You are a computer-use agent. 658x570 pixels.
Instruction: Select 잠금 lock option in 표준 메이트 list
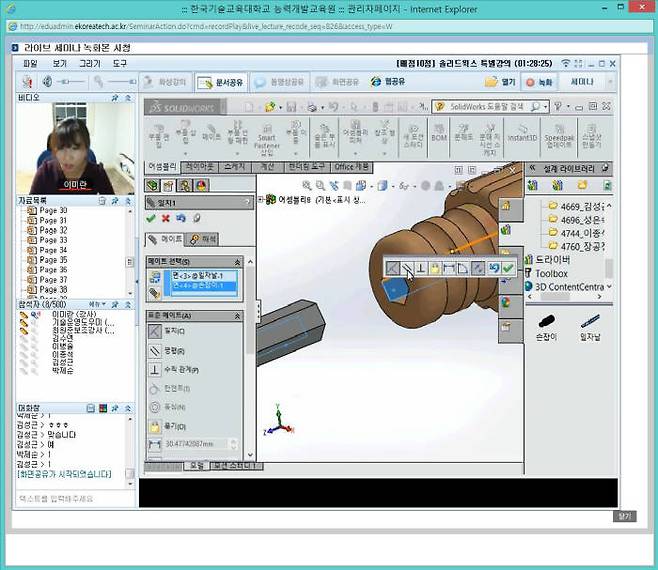tap(167, 426)
